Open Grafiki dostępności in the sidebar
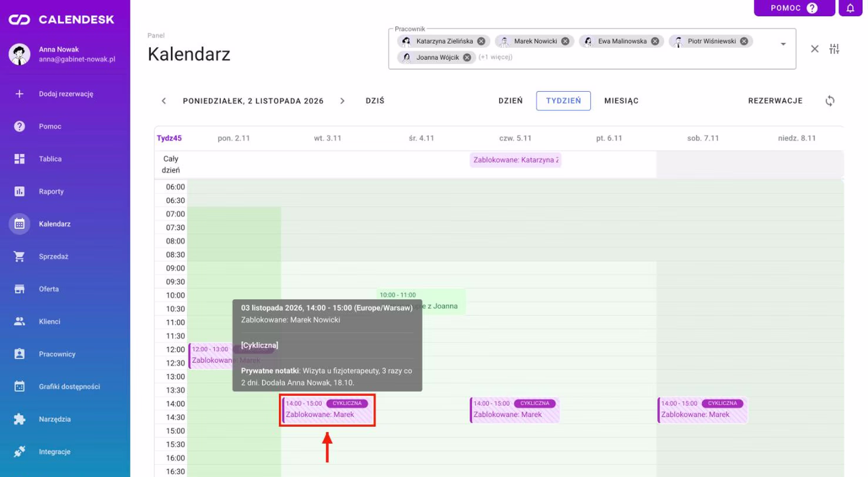The image size is (868, 477). click(x=65, y=387)
